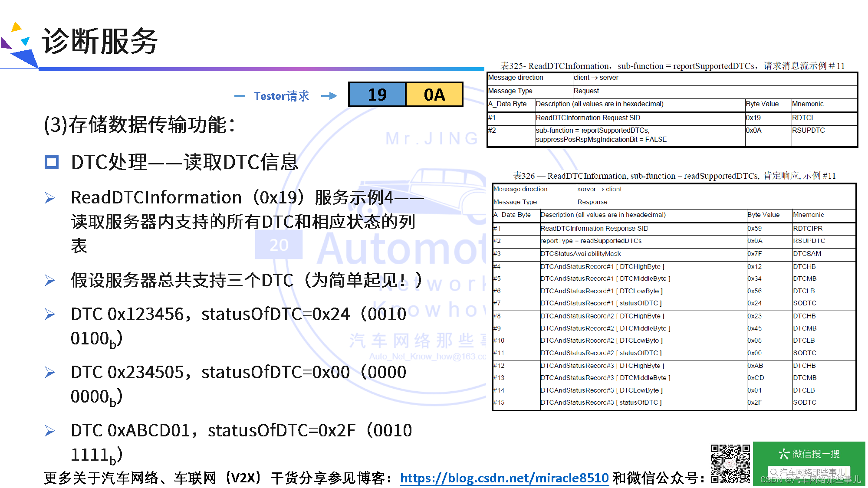
Task: Click the yellow 0A byte box
Action: click(x=434, y=95)
